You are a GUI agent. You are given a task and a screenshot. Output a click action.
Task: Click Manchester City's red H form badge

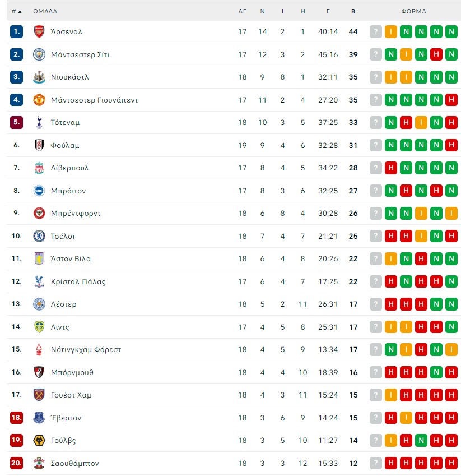click(x=436, y=54)
